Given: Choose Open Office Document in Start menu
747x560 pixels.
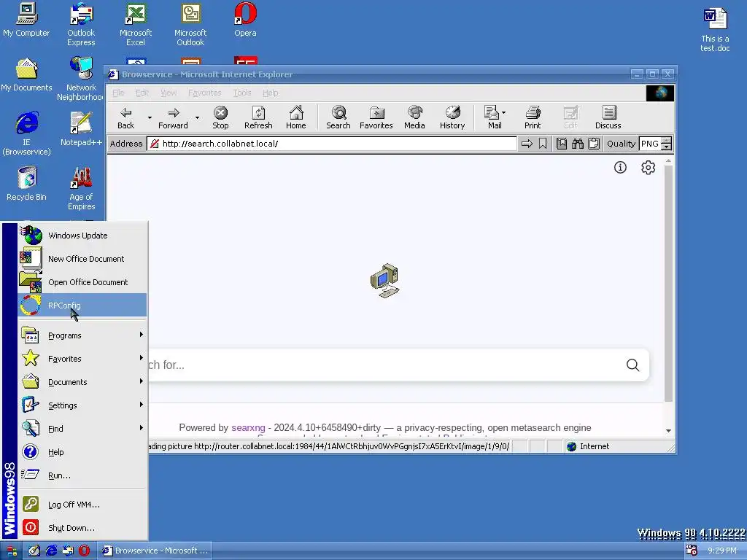Looking at the screenshot, I should tap(82, 282).
